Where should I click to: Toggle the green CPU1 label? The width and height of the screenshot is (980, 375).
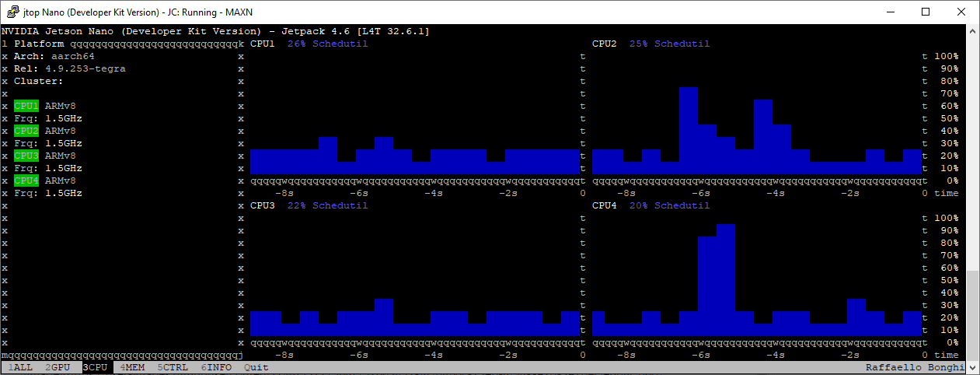point(26,106)
